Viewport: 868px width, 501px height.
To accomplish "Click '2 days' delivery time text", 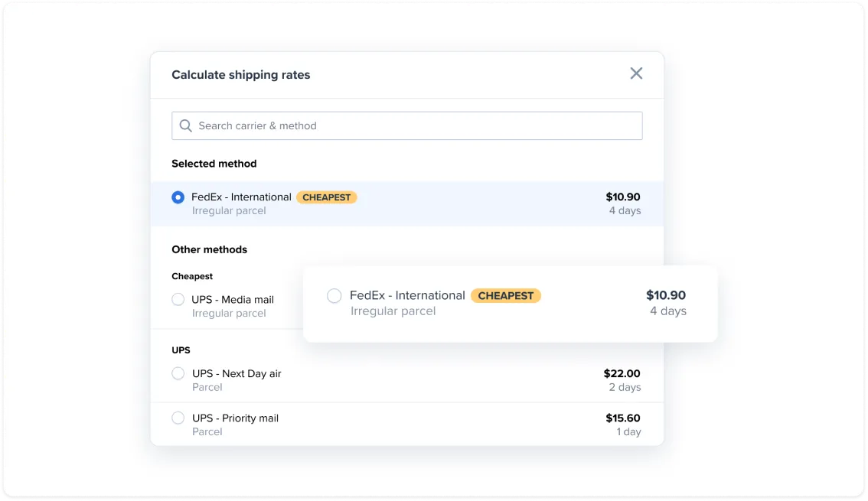I will click(625, 387).
